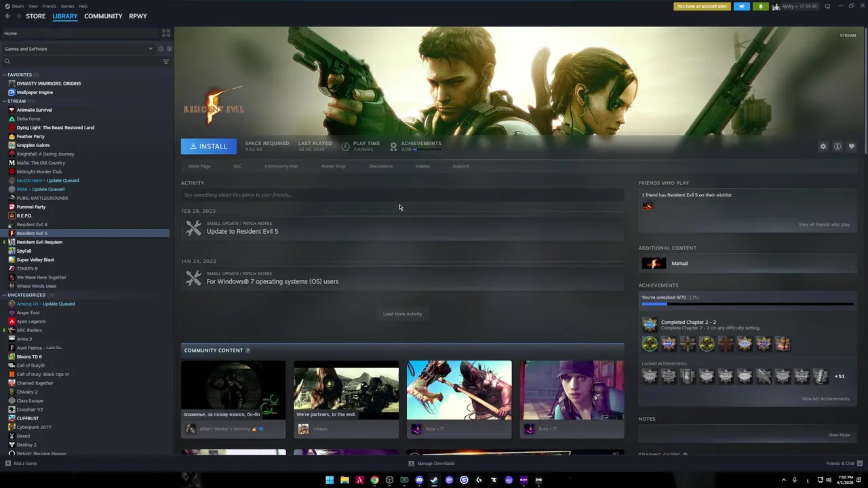Open the Games and Software dropdown
The image size is (868, 488).
78,49
